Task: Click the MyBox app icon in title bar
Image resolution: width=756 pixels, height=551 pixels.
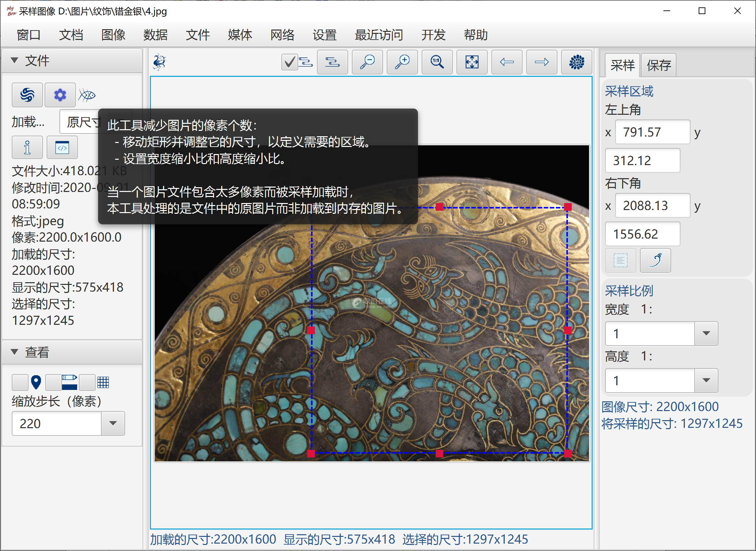Action: (11, 11)
